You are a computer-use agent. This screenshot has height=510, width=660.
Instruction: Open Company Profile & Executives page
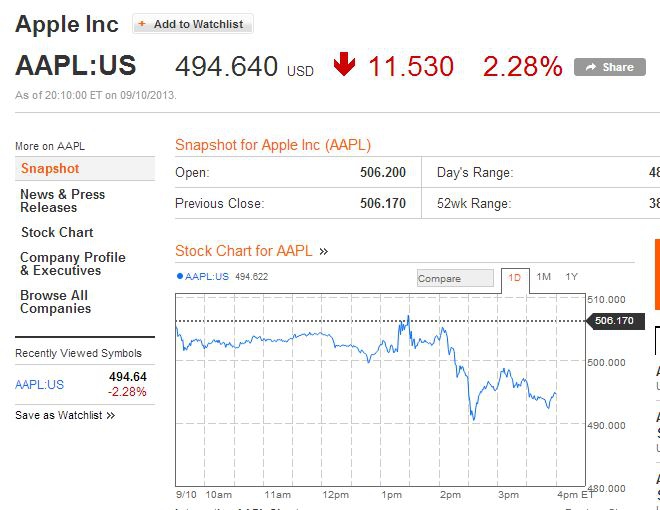72,264
